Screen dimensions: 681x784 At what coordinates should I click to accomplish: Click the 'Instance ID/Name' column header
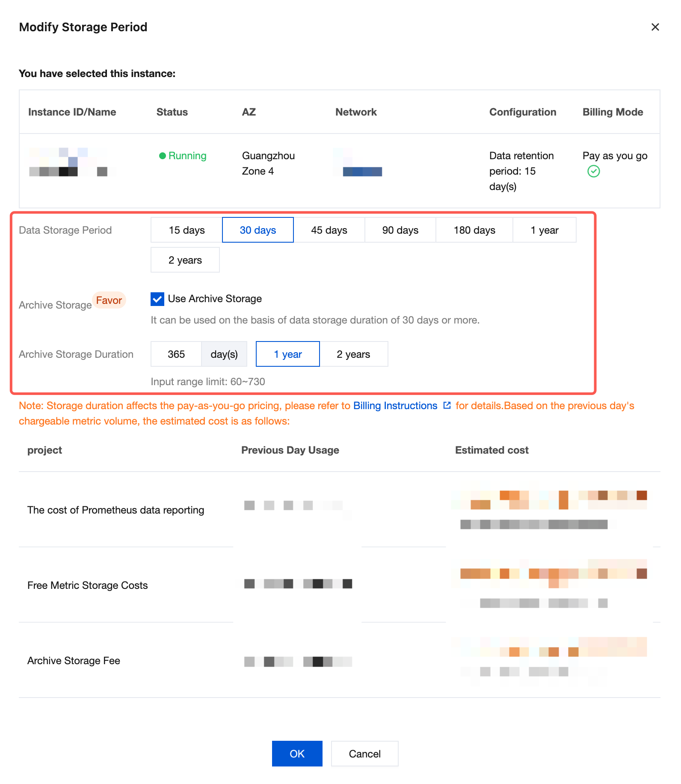coord(72,112)
